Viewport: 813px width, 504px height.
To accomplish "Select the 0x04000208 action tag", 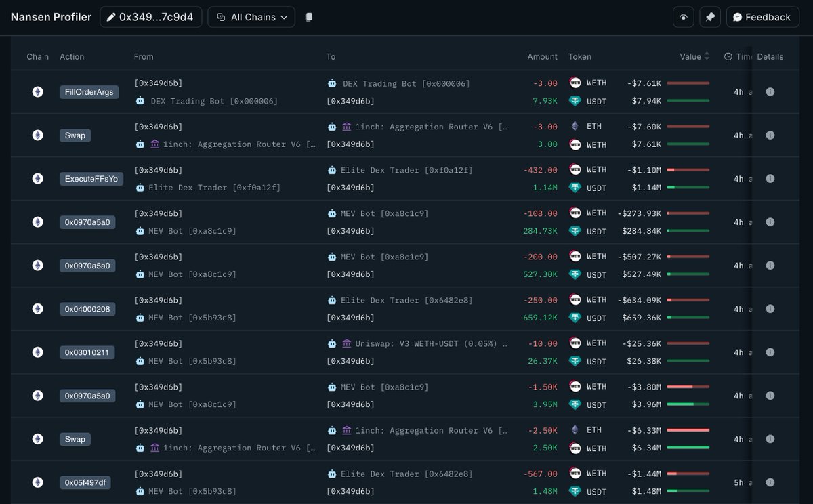I will click(87, 309).
